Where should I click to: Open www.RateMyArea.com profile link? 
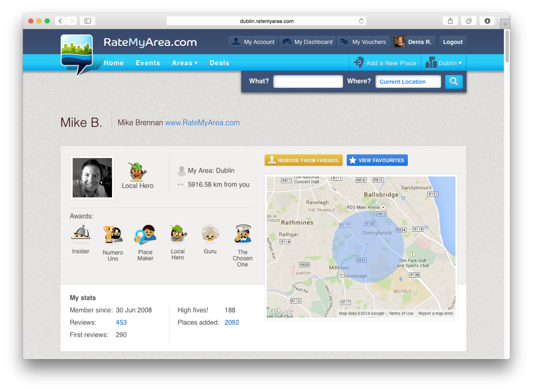202,122
